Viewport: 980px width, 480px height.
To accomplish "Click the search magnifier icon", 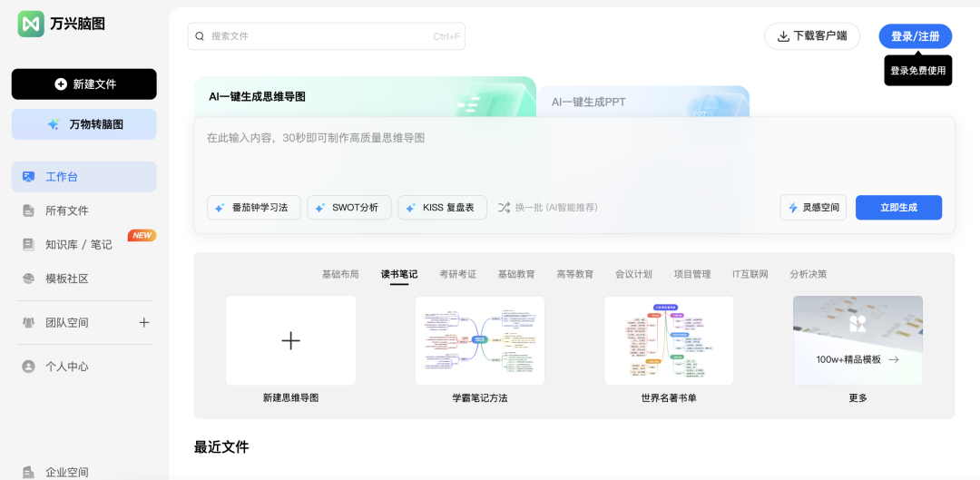I will [x=200, y=36].
